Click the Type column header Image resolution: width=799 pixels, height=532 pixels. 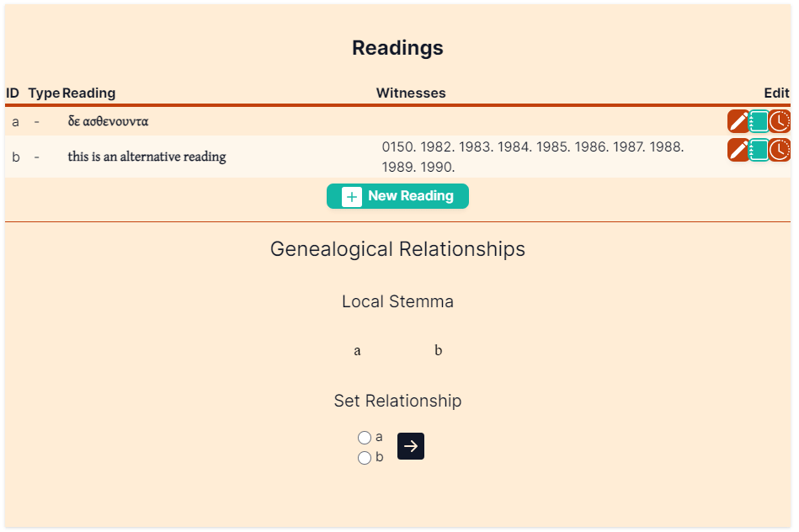[45, 93]
